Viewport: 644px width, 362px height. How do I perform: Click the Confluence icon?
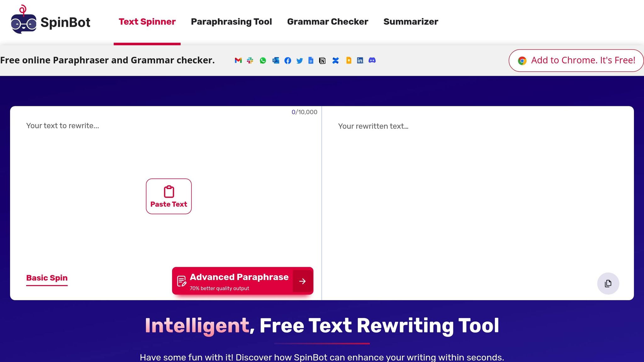tap(336, 60)
